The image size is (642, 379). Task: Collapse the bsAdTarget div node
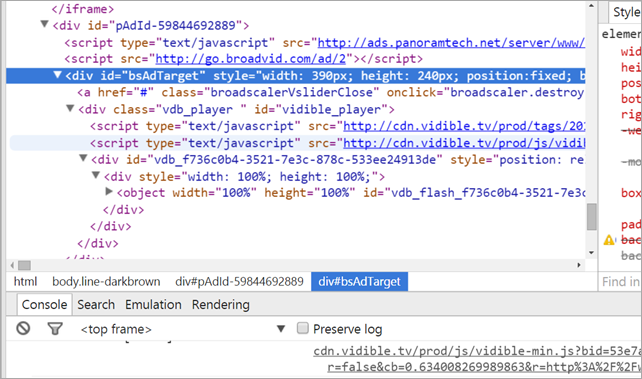tap(58, 75)
